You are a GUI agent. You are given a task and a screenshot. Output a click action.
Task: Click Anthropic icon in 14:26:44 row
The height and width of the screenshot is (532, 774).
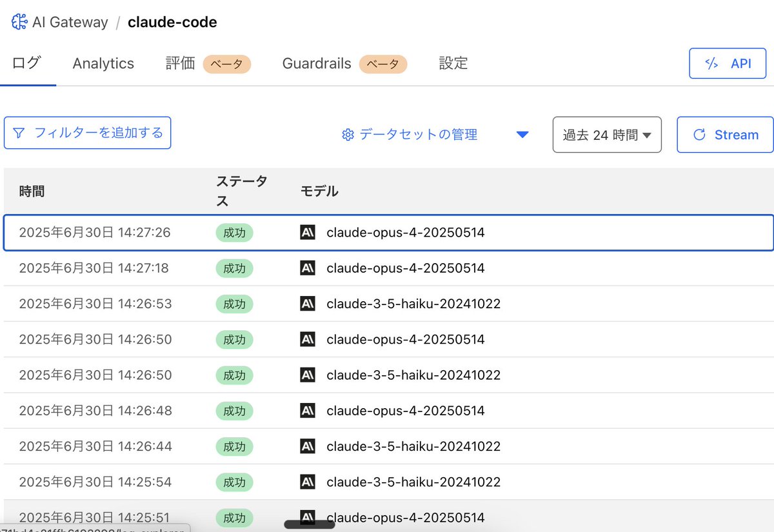(x=308, y=446)
